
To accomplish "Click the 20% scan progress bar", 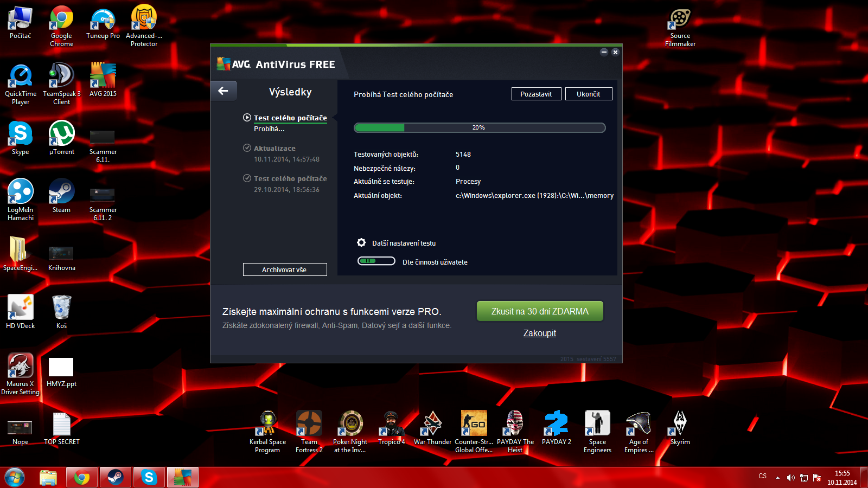I will click(480, 128).
